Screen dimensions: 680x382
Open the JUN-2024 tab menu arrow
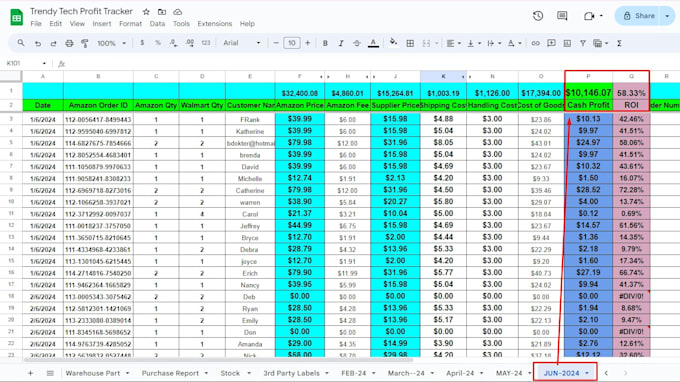[x=587, y=373]
